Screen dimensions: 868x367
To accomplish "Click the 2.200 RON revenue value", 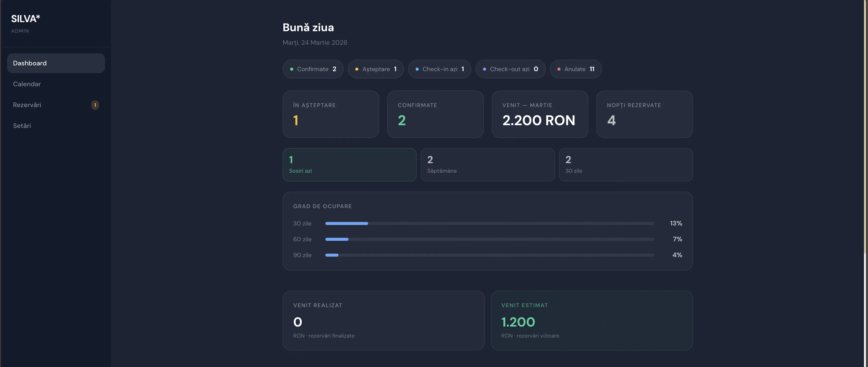I will pyautogui.click(x=538, y=120).
